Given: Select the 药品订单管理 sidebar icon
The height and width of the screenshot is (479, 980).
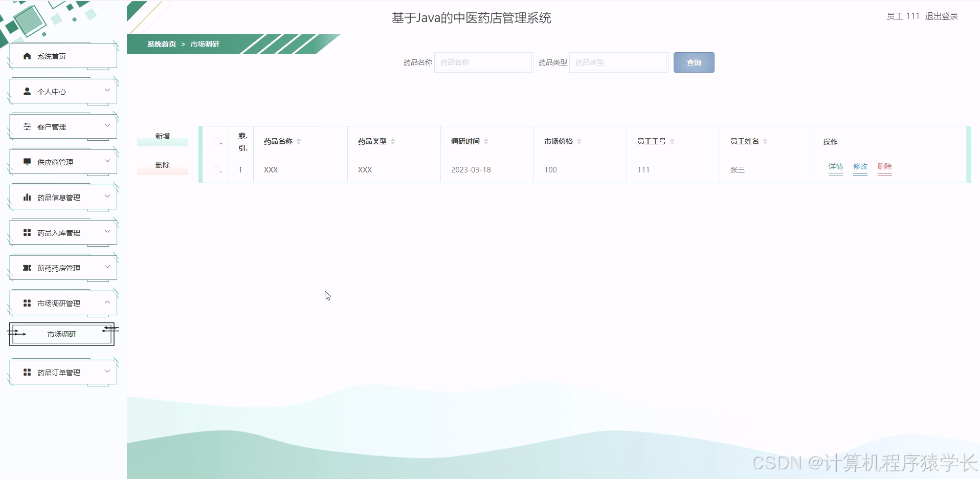Looking at the screenshot, I should pos(27,372).
